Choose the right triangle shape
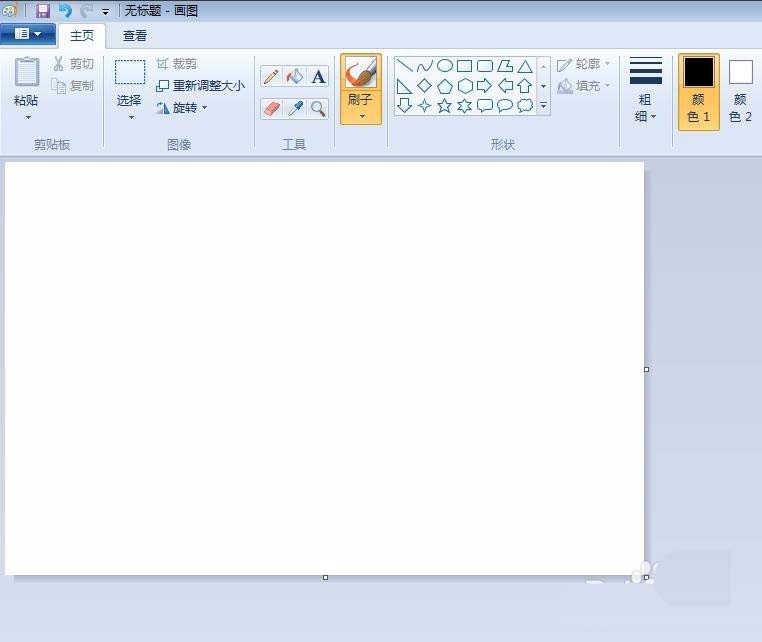The height and width of the screenshot is (642, 762). pyautogui.click(x=404, y=86)
